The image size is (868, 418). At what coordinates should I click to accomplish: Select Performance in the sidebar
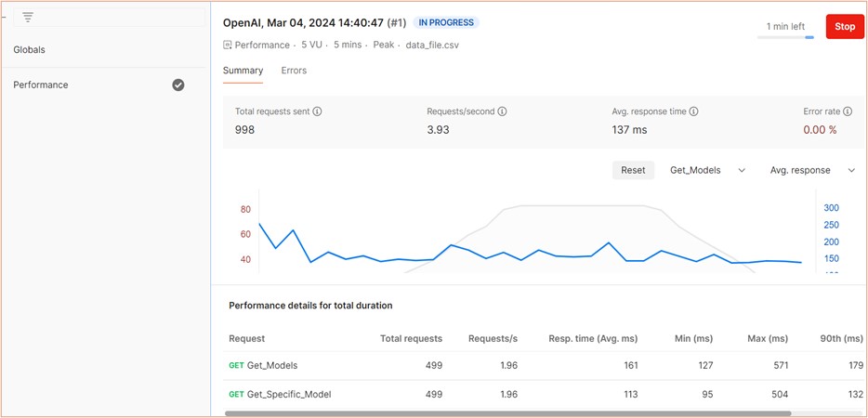point(41,85)
